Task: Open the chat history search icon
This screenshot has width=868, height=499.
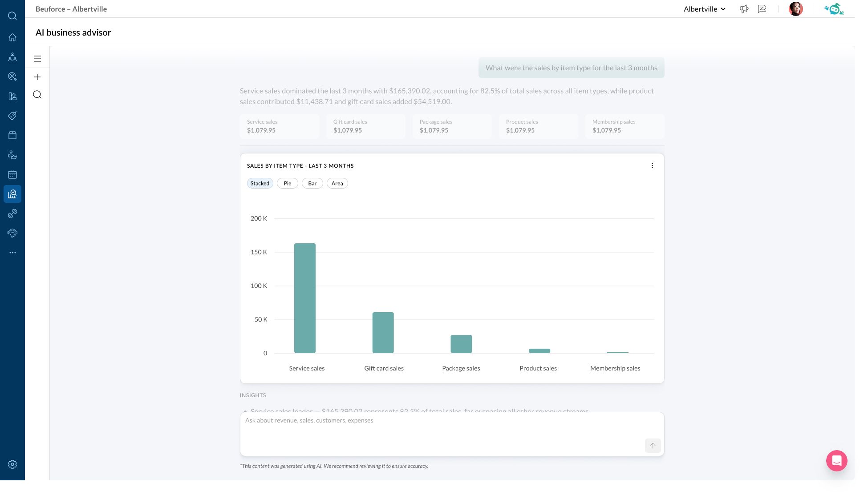Action: [37, 95]
